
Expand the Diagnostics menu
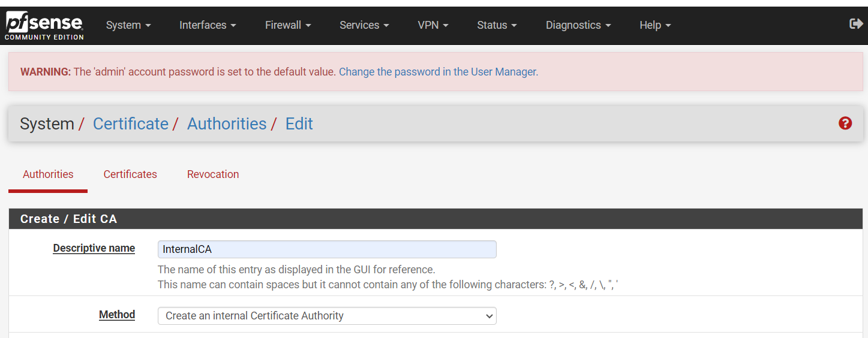[578, 25]
